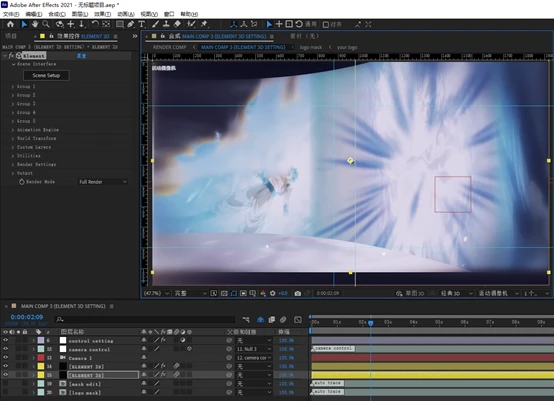Open the Effect menu
555x402 pixels.
102,14
